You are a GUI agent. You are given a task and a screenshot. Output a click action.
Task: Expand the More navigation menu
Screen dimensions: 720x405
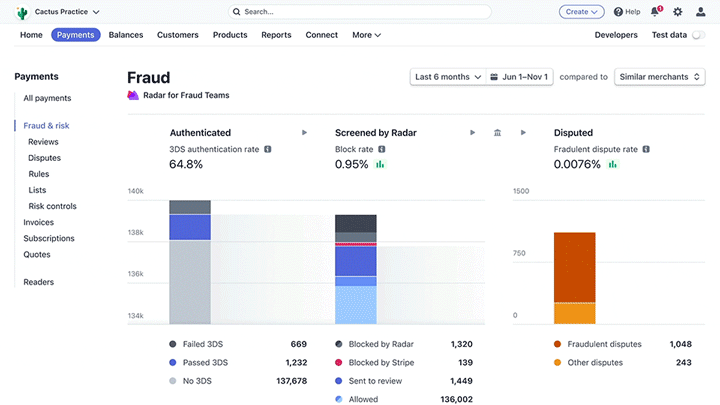pyautogui.click(x=366, y=35)
